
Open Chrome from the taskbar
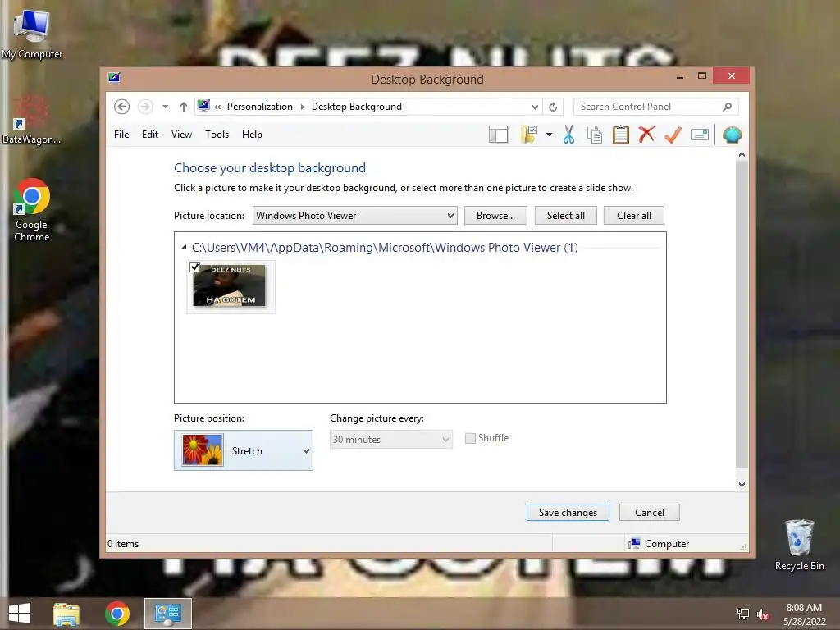pos(116,614)
